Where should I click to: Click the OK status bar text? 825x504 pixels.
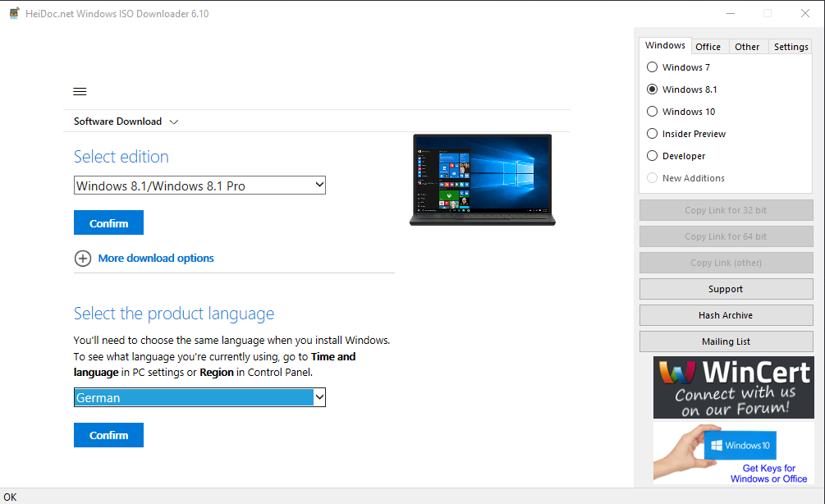(10, 497)
